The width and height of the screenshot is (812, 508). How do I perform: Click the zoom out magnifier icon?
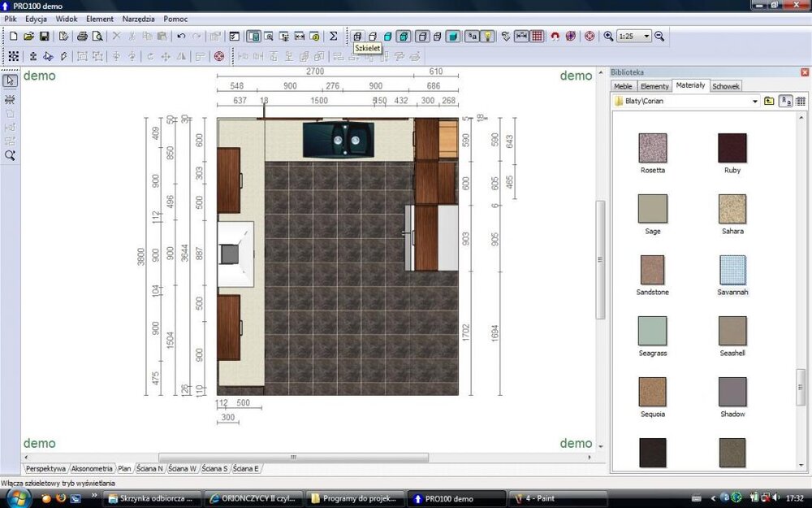click(x=659, y=37)
